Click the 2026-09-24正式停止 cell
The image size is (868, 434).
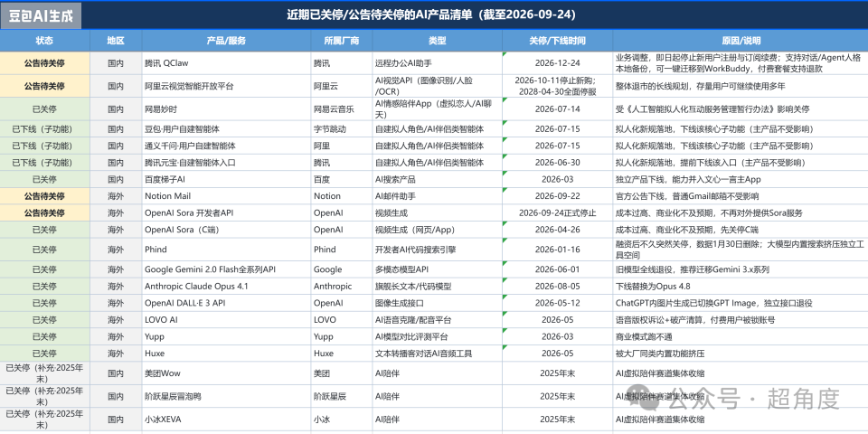pos(558,212)
